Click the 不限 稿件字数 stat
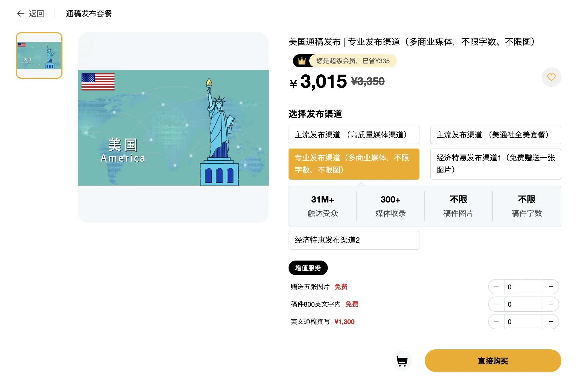 pos(527,206)
